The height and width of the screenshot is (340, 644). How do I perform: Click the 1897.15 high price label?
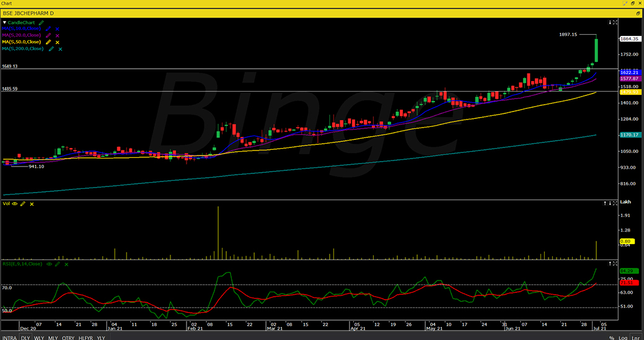pyautogui.click(x=568, y=35)
